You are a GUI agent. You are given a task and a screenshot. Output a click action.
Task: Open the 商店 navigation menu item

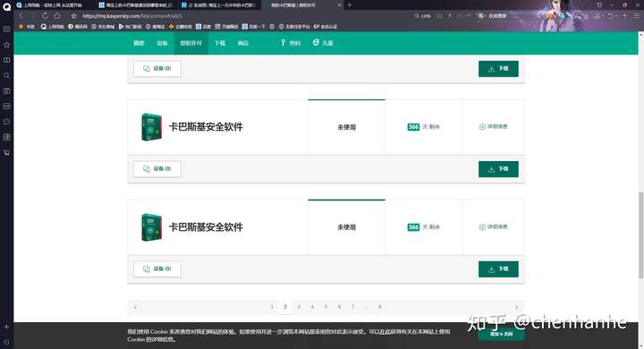[x=243, y=43]
